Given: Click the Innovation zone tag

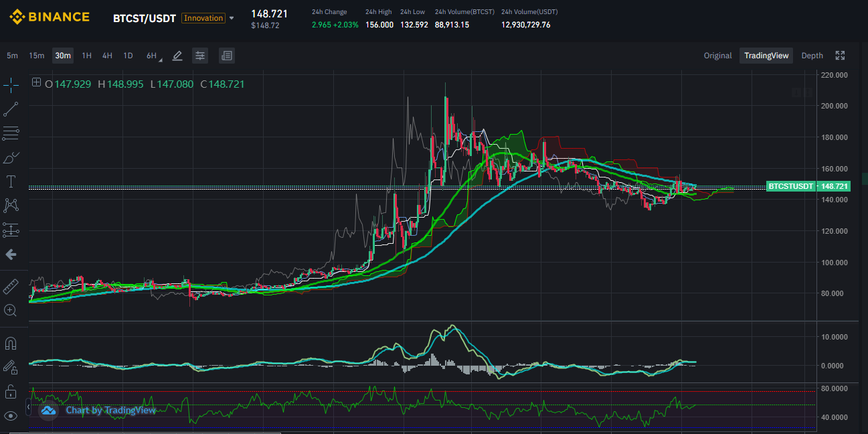Looking at the screenshot, I should coord(203,18).
